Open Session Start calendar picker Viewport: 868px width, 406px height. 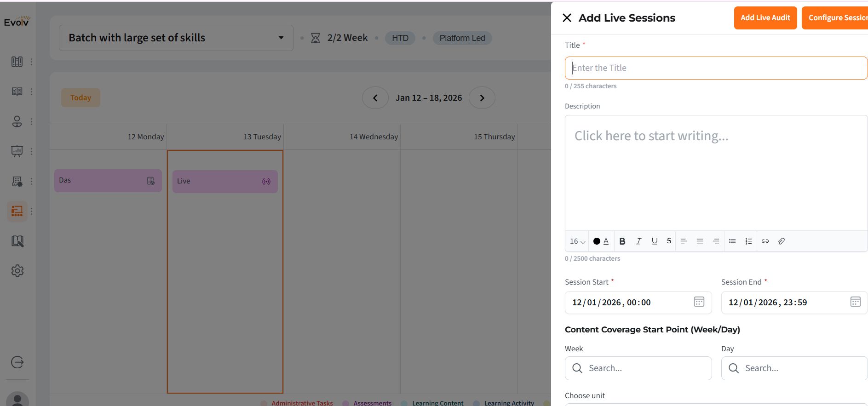tap(699, 302)
